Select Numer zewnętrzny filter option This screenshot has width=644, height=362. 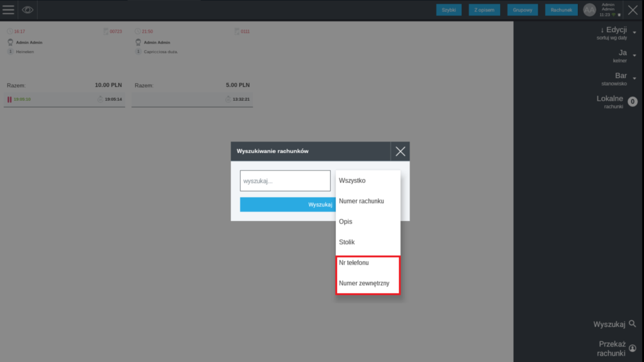click(x=368, y=283)
